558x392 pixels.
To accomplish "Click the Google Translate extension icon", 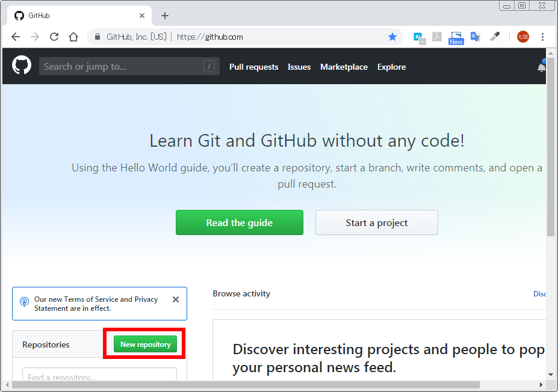I will click(476, 37).
